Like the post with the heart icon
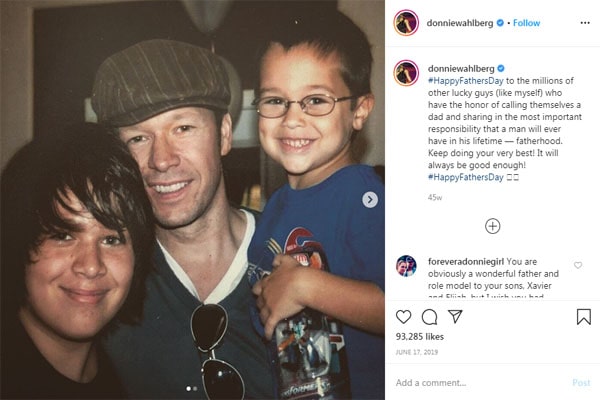The image size is (600, 400). tap(403, 317)
